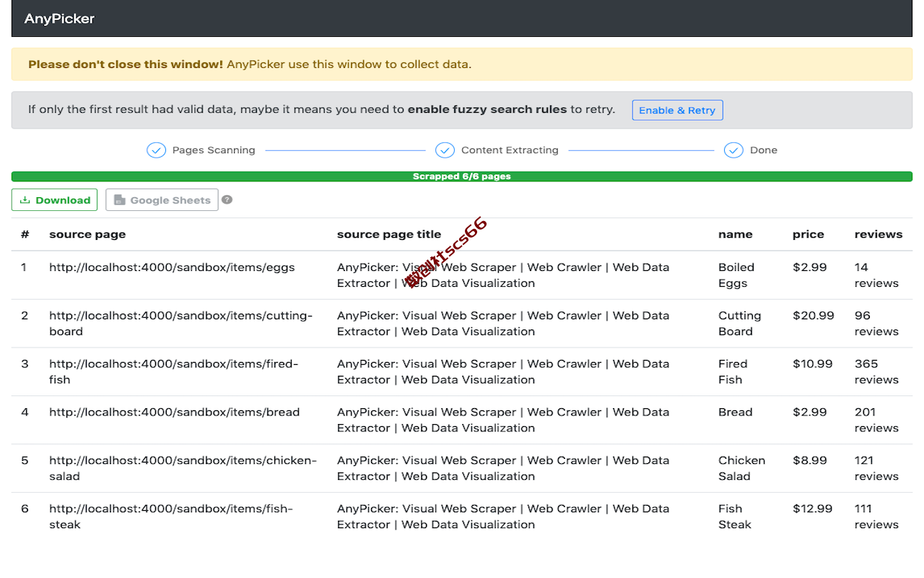The image size is (924, 578).
Task: Click the AnyPicker header title
Action: click(59, 19)
